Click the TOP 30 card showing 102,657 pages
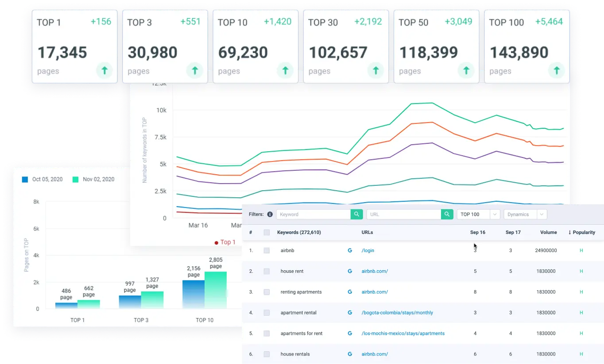604x364 pixels. point(346,46)
